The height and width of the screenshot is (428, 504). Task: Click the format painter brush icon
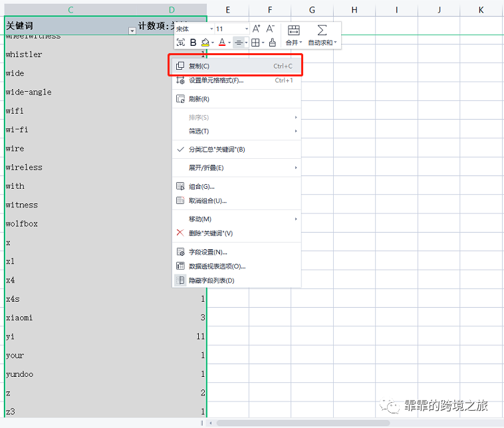coord(272,43)
